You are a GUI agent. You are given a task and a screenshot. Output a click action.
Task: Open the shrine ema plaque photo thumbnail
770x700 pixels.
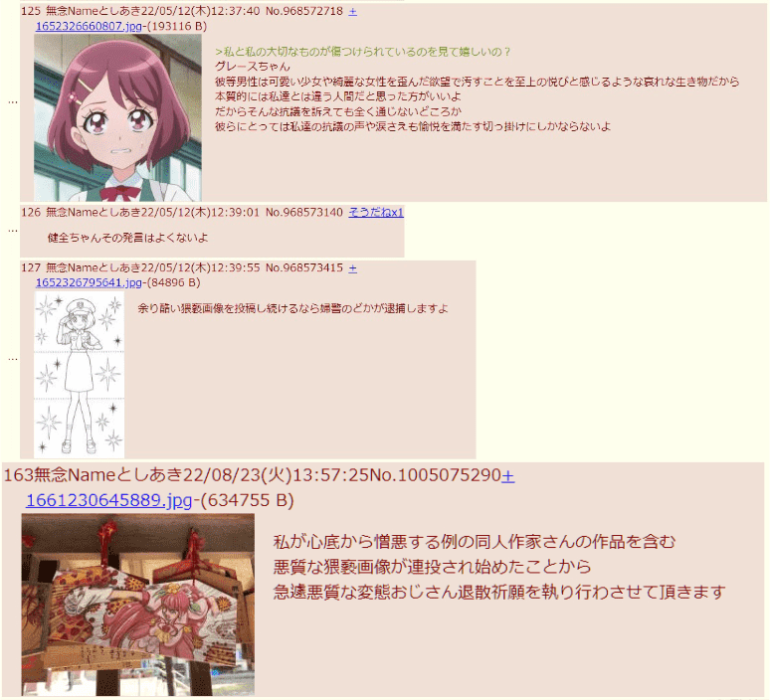[138, 605]
